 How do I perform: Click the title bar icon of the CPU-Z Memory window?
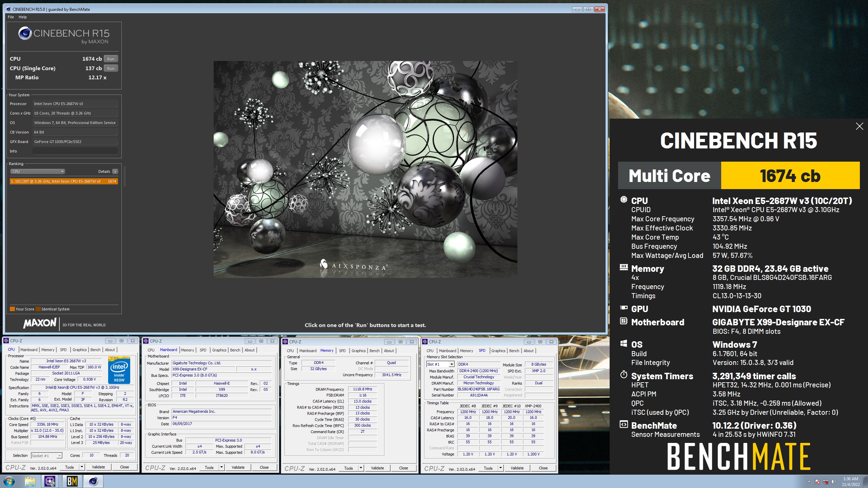pos(285,342)
